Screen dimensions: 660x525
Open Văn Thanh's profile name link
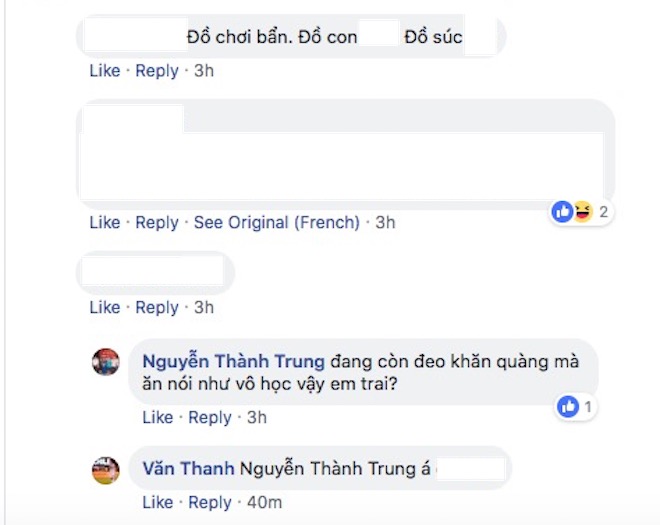[x=189, y=468]
